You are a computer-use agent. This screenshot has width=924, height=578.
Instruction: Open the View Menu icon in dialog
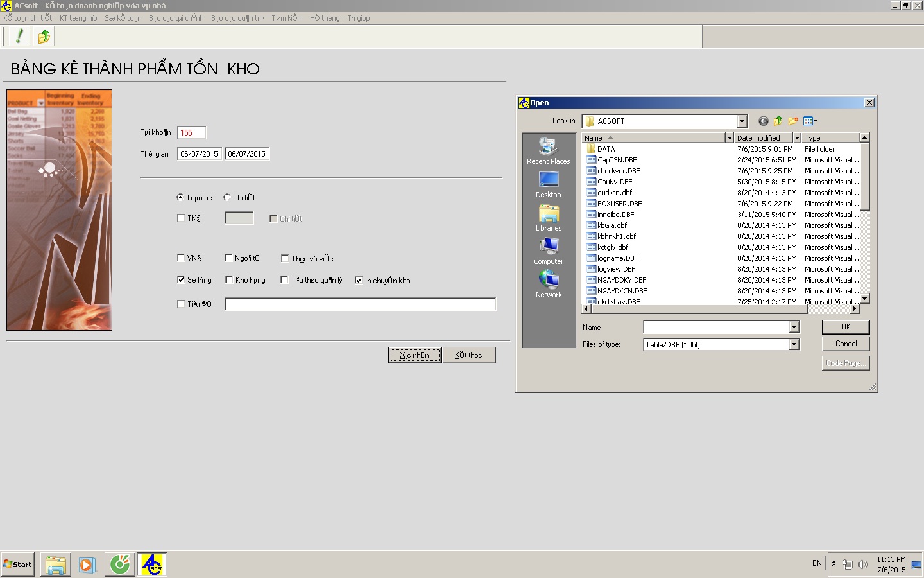810,121
